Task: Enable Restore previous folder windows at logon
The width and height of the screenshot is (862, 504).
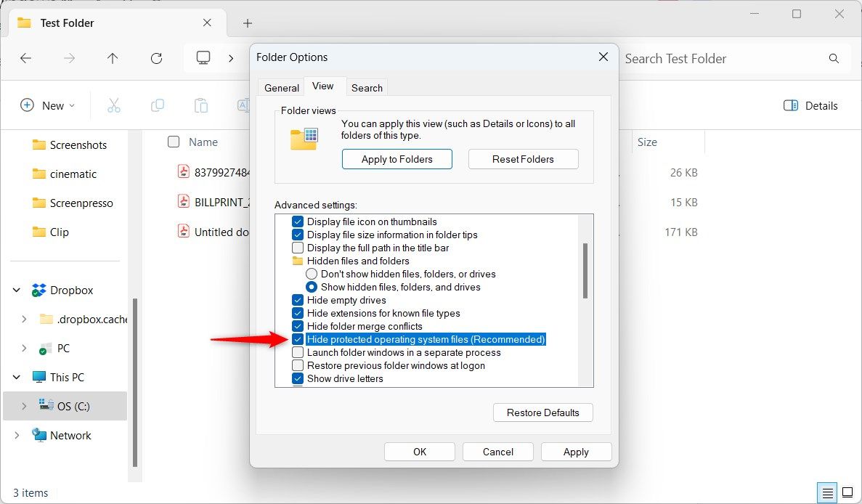Action: coord(298,365)
